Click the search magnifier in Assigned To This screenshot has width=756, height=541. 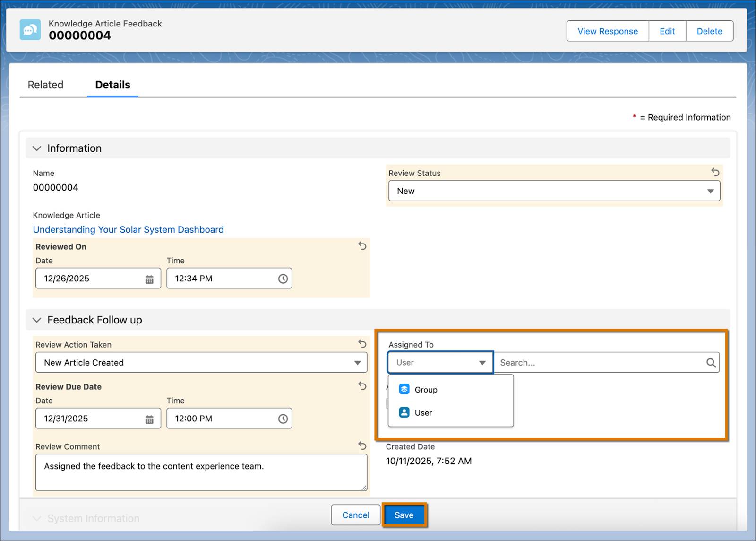click(x=711, y=363)
